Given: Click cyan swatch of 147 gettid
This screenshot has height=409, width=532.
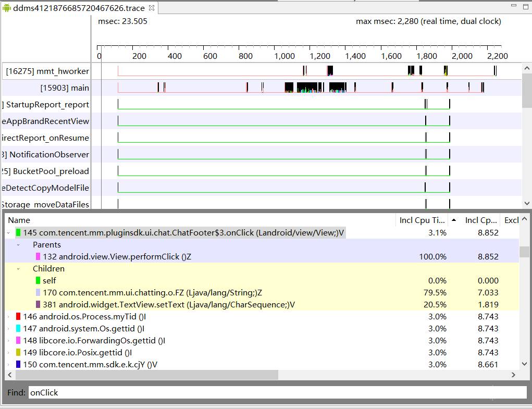Looking at the screenshot, I should [18, 329].
